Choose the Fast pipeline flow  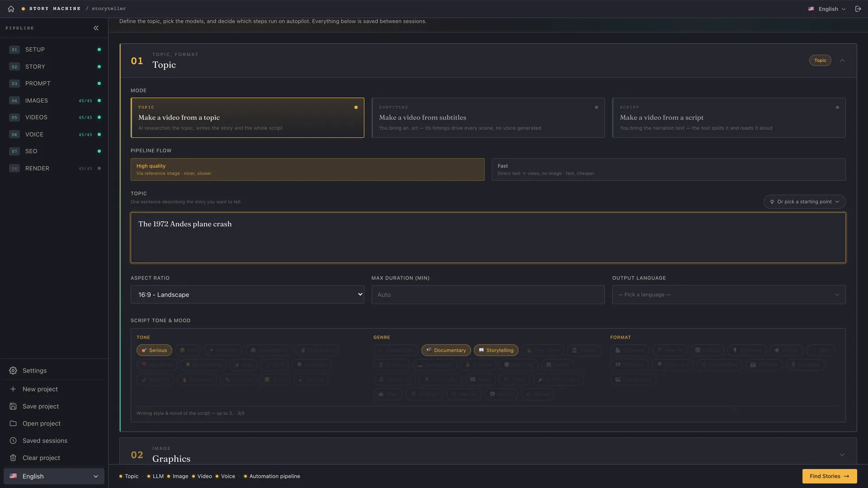tap(669, 169)
